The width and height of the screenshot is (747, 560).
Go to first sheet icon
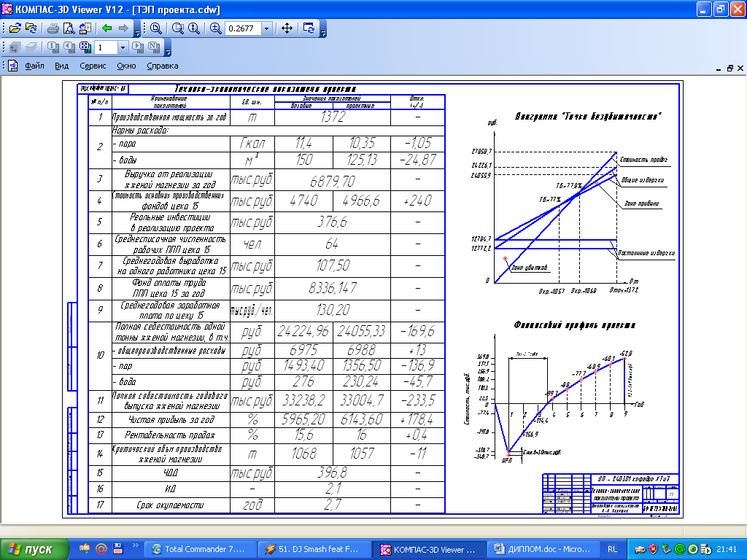53,47
